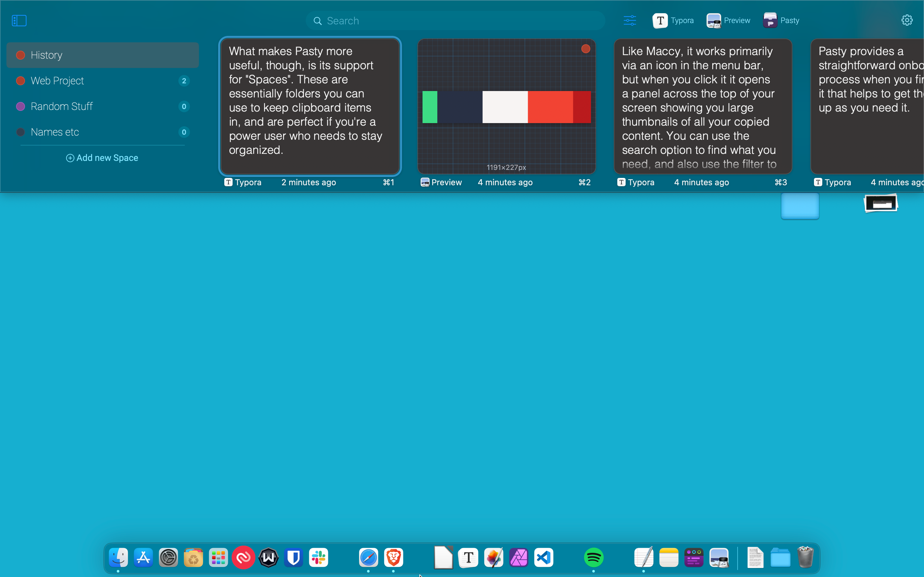Open Affinity Photo from the Dock

pos(519,557)
